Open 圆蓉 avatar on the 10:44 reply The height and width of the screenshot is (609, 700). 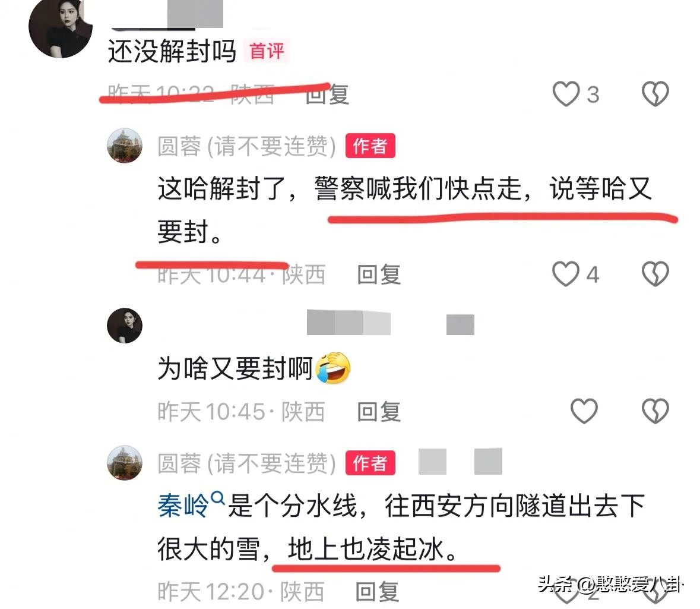coord(125,146)
